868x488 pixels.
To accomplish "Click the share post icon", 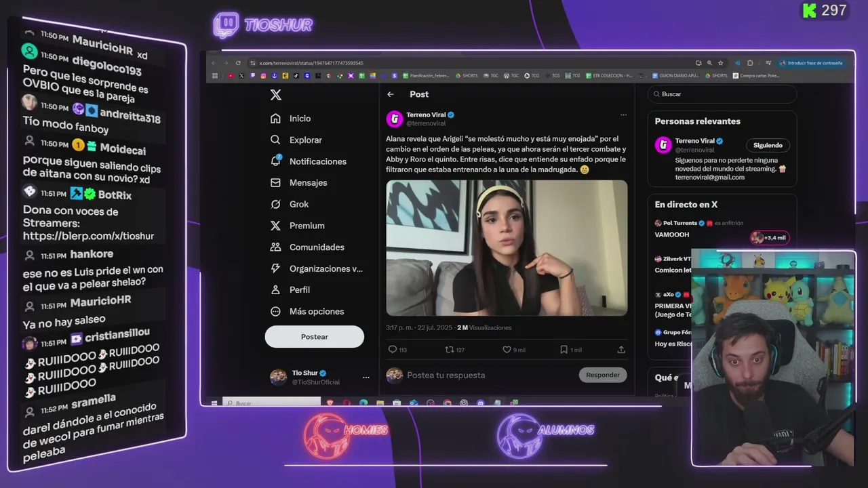I will (x=621, y=350).
